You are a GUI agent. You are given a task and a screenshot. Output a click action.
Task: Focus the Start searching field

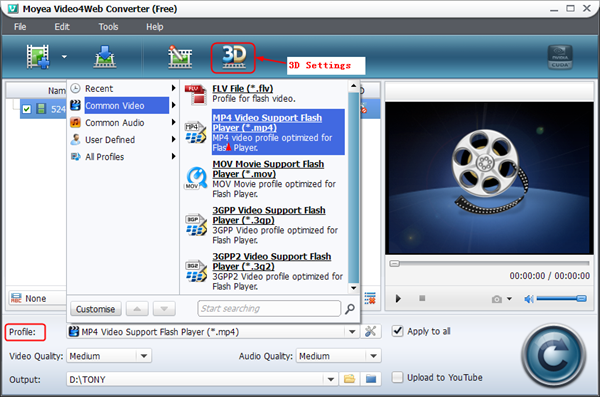tap(269, 308)
